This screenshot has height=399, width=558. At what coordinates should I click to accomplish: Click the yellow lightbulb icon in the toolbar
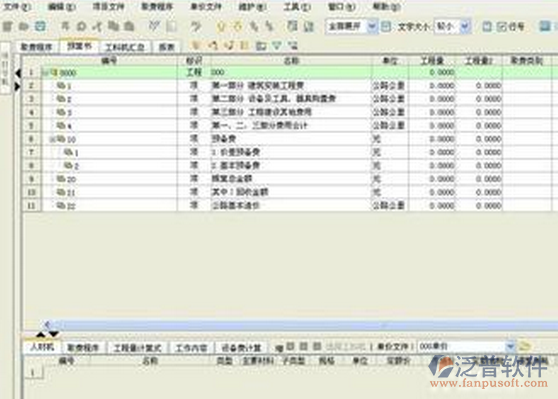click(x=221, y=26)
